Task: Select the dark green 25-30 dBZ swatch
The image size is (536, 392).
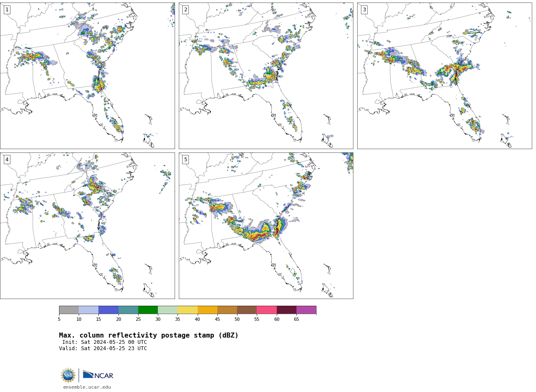Action: (x=148, y=310)
